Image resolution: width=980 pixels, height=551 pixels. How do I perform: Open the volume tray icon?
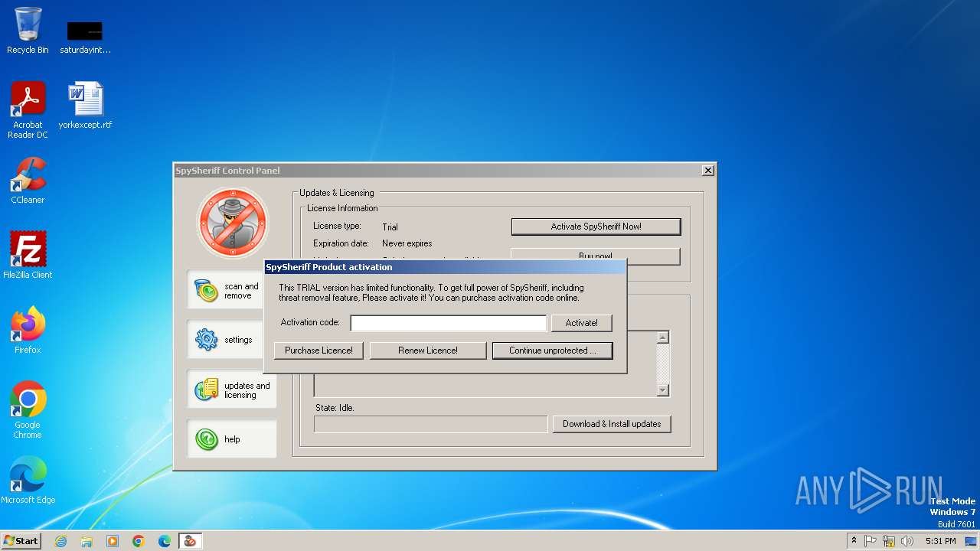[x=907, y=541]
